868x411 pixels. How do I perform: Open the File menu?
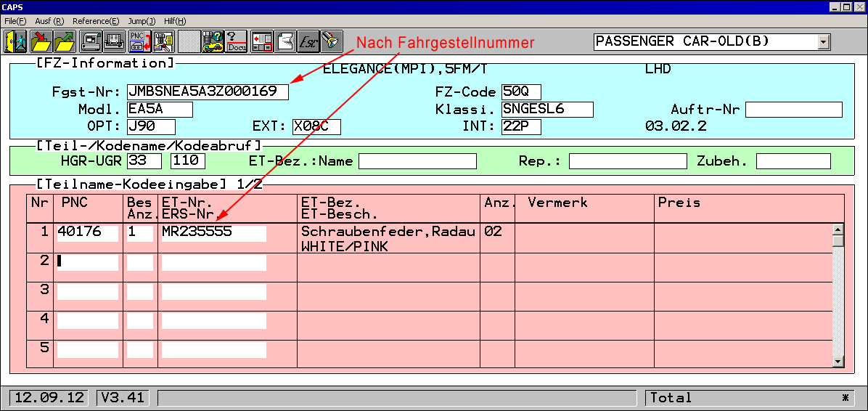click(15, 21)
